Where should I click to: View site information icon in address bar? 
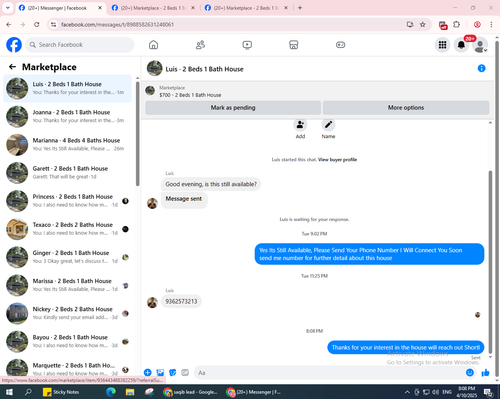(x=53, y=24)
